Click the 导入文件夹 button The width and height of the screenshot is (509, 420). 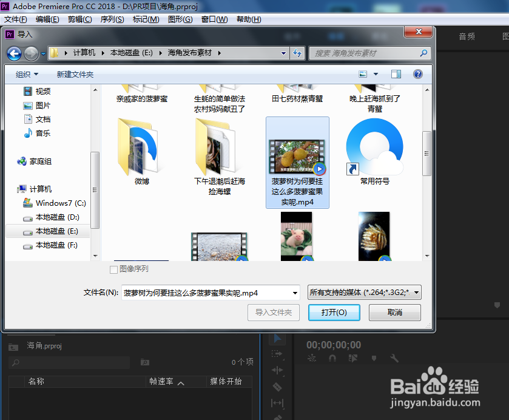point(274,313)
